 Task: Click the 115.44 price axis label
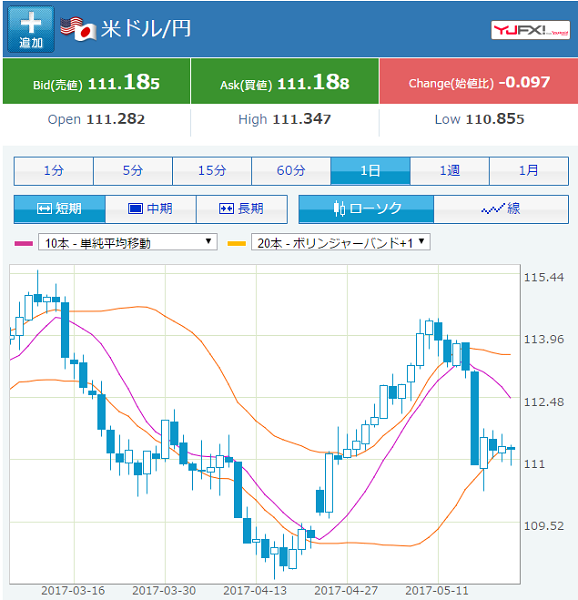point(544,277)
